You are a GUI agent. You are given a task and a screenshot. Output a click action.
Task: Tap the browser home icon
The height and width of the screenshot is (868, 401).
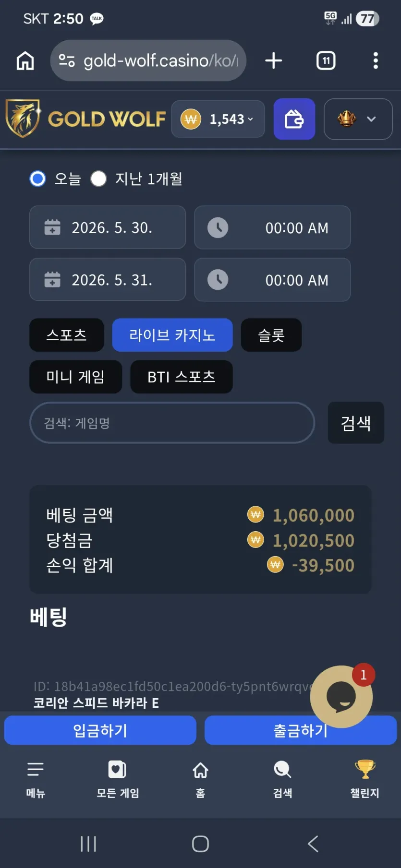(25, 61)
